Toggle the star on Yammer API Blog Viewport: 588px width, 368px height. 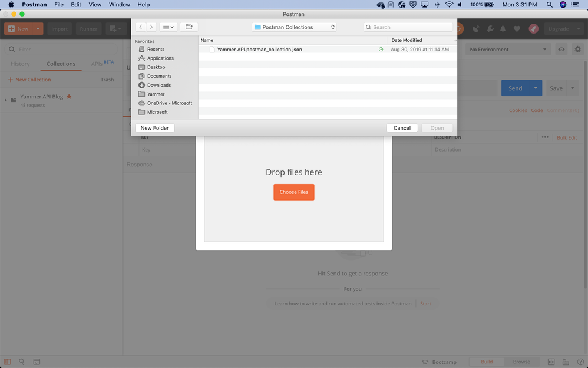pyautogui.click(x=69, y=97)
